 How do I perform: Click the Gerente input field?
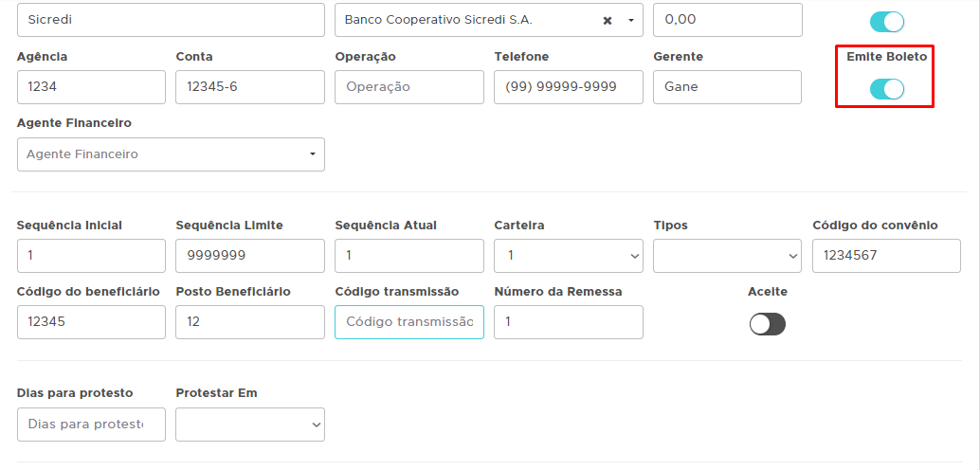[727, 87]
